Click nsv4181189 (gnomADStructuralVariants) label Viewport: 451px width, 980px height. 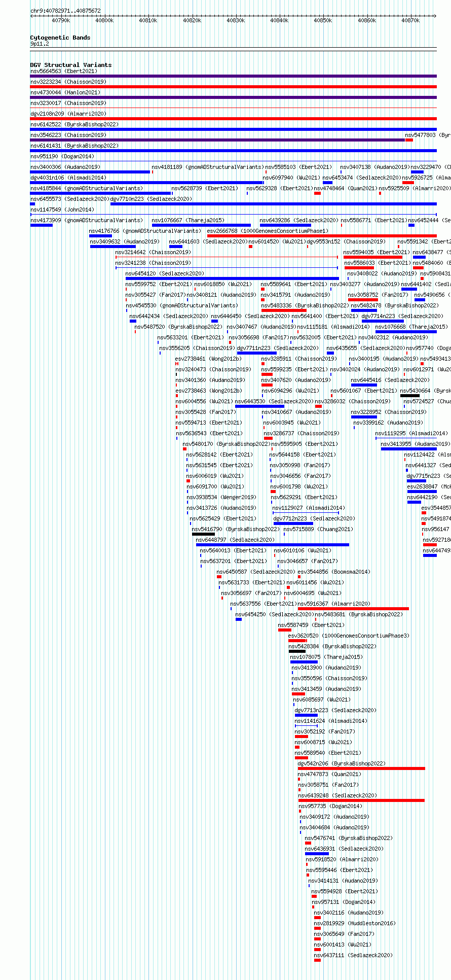[x=208, y=167]
